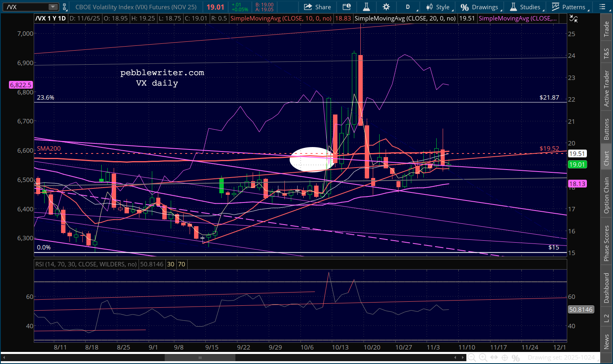Click the pebblewriter.com VX daily text note
This screenshot has height=364, width=613.
(162, 78)
